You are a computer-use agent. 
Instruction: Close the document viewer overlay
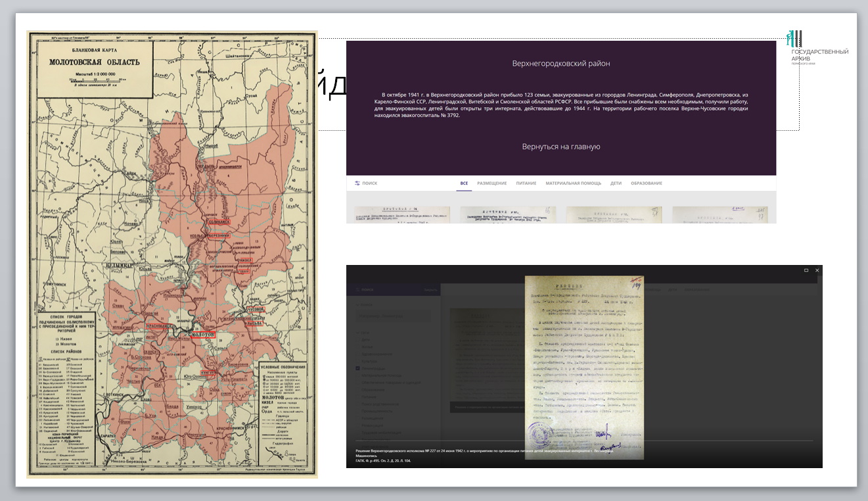(x=817, y=270)
